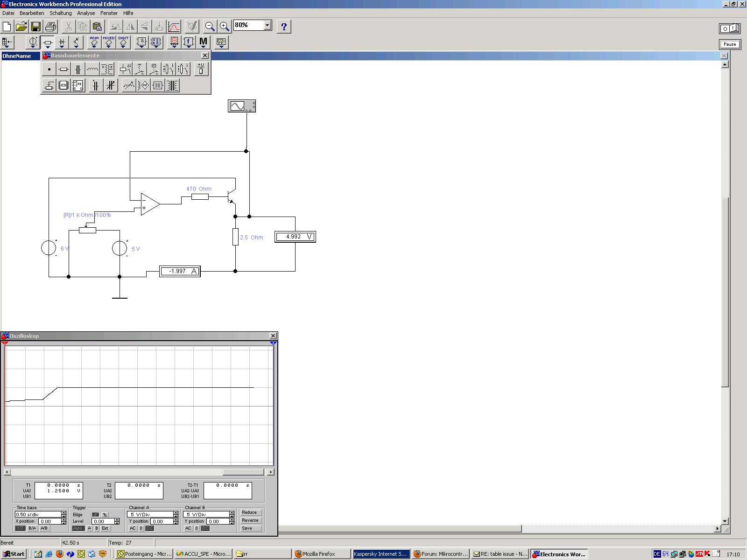Set Channel A coupling to AC
The height and width of the screenshot is (560, 747).
tap(133, 528)
